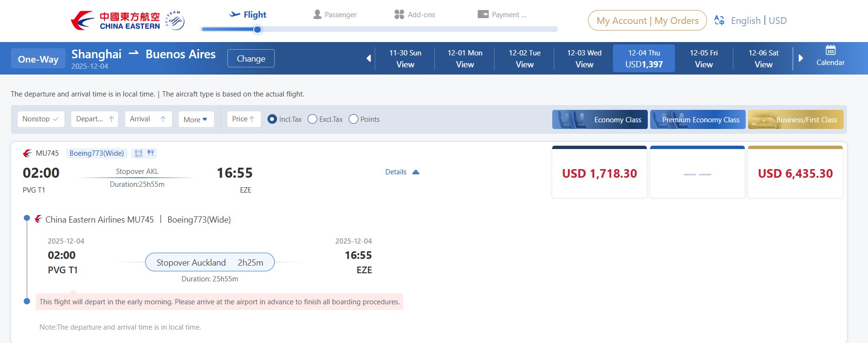The image size is (868, 343).
Task: Sort flights by Departure time
Action: [x=95, y=119]
